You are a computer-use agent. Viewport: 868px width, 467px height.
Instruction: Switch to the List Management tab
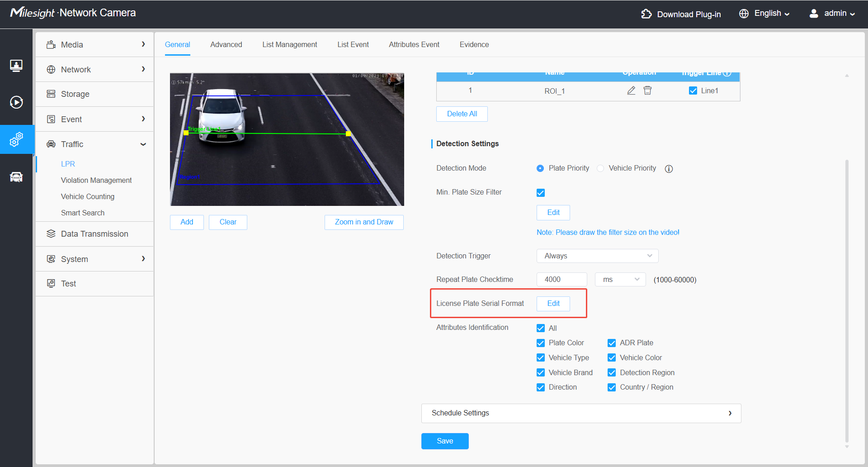(290, 44)
